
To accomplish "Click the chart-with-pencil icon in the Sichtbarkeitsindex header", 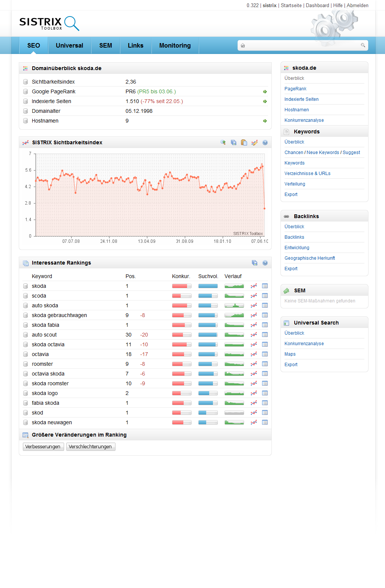I will (x=255, y=142).
